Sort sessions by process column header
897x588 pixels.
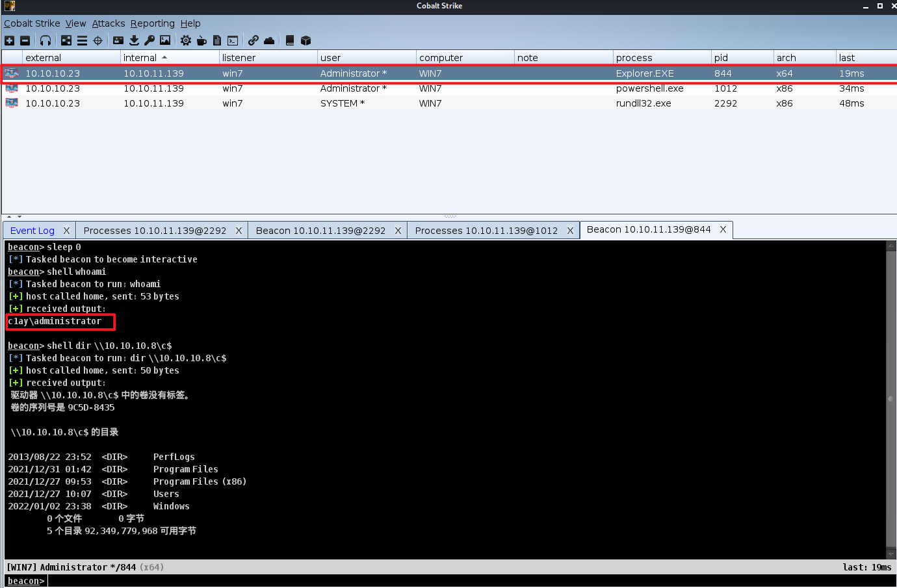tap(662, 58)
